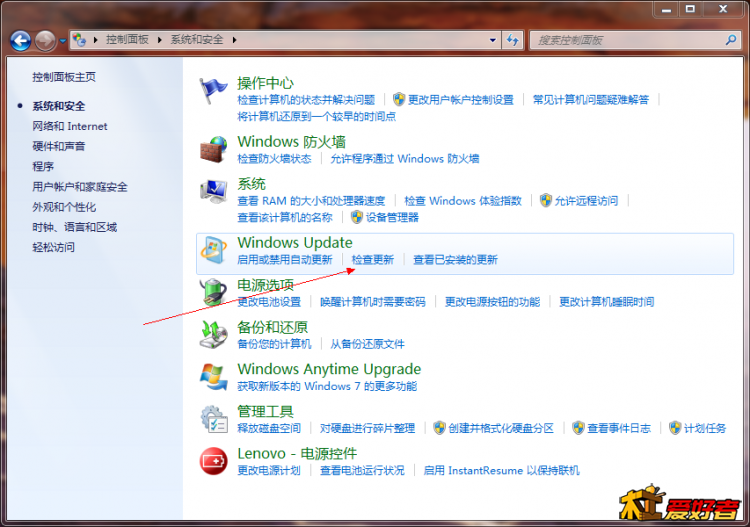Select 外观和个性化 in the sidebar
This screenshot has height=527, width=750.
(64, 207)
